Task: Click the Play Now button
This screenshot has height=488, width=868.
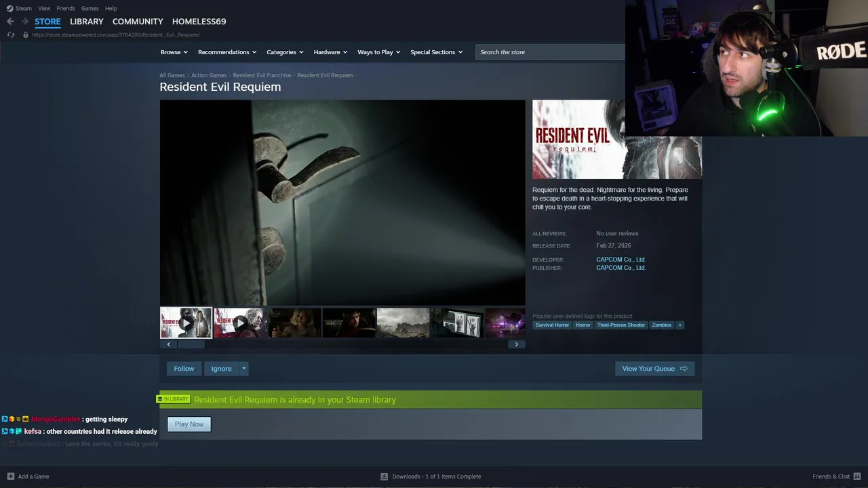Action: (x=189, y=424)
